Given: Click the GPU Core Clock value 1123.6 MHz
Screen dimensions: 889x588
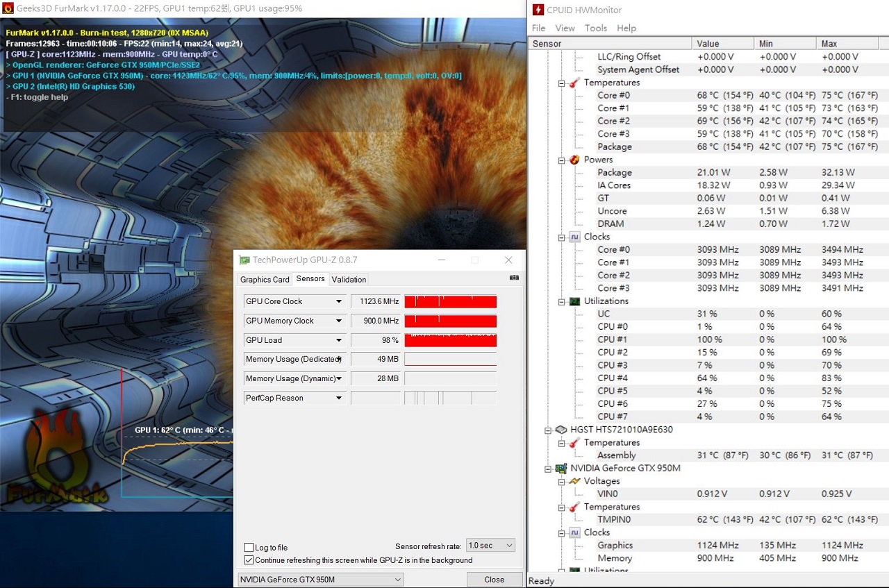Looking at the screenshot, I should point(376,301).
